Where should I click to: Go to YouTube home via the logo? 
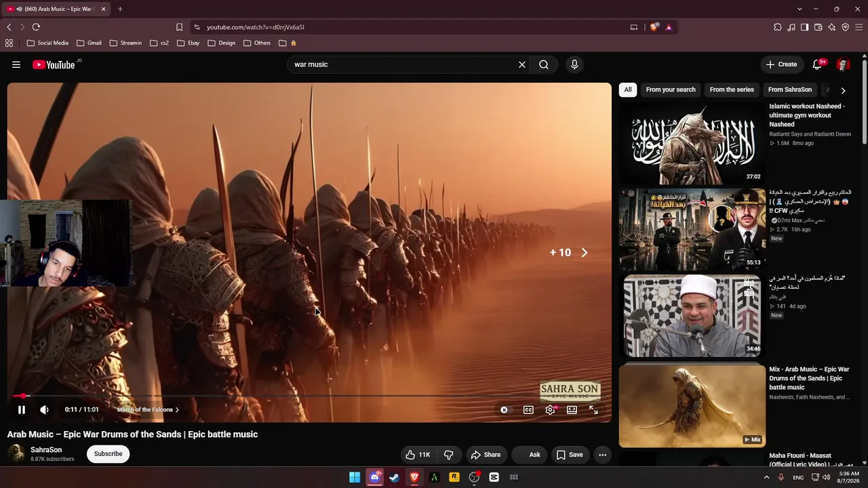click(54, 64)
